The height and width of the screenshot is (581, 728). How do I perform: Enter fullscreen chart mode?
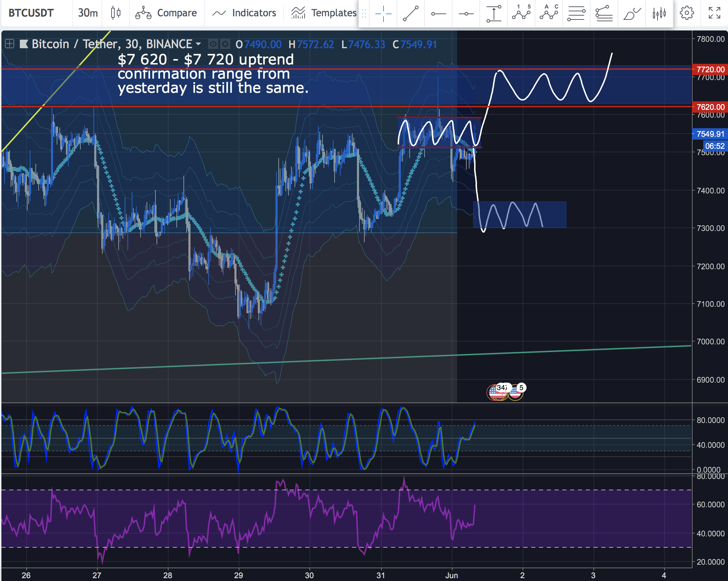(x=715, y=13)
